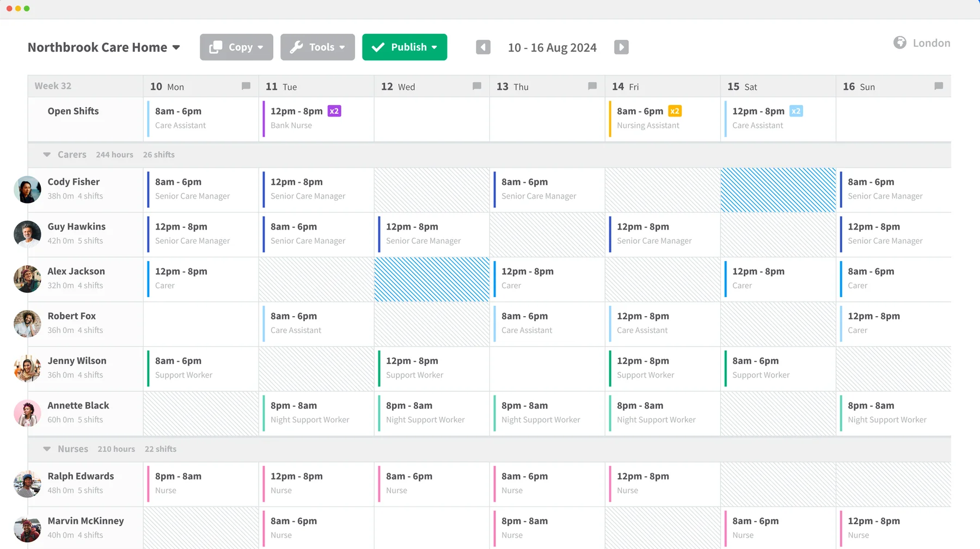The width and height of the screenshot is (980, 549).
Task: Open the comment icon on Monday 10
Action: coord(246,86)
